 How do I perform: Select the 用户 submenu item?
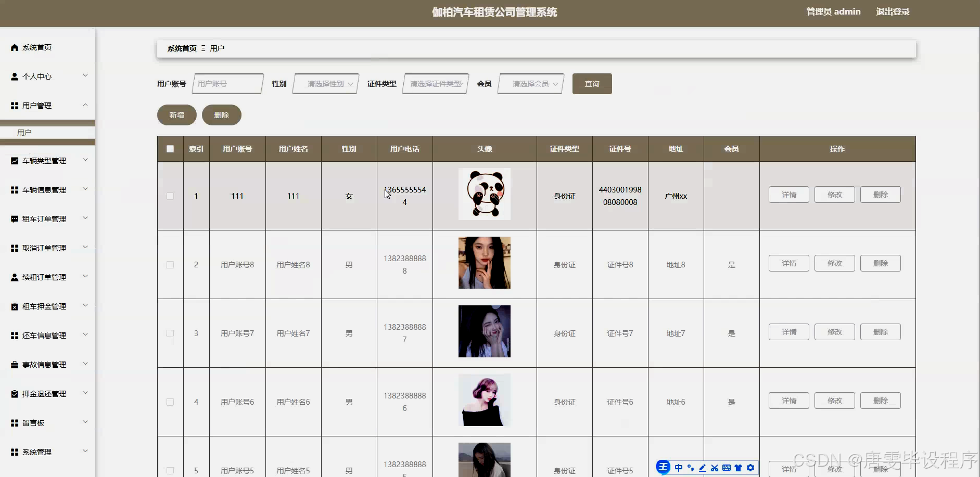click(x=47, y=133)
